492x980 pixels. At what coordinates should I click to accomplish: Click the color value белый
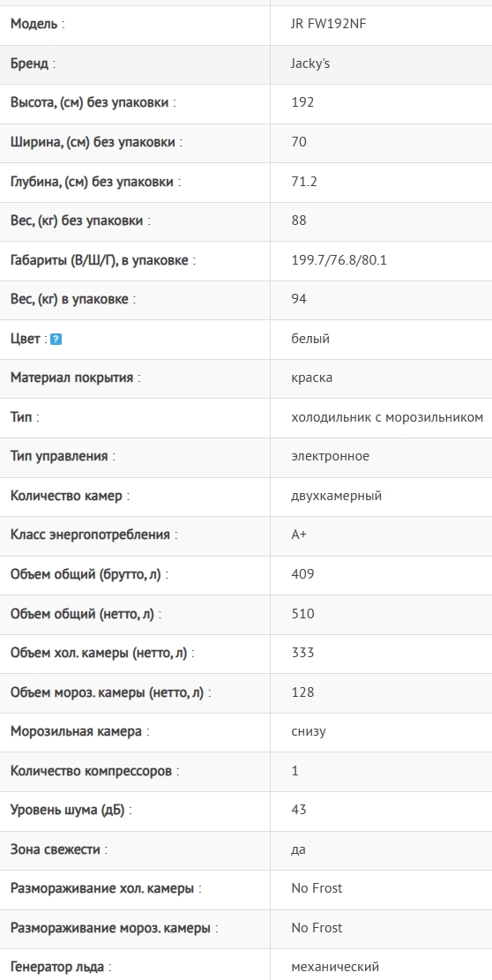(310, 339)
